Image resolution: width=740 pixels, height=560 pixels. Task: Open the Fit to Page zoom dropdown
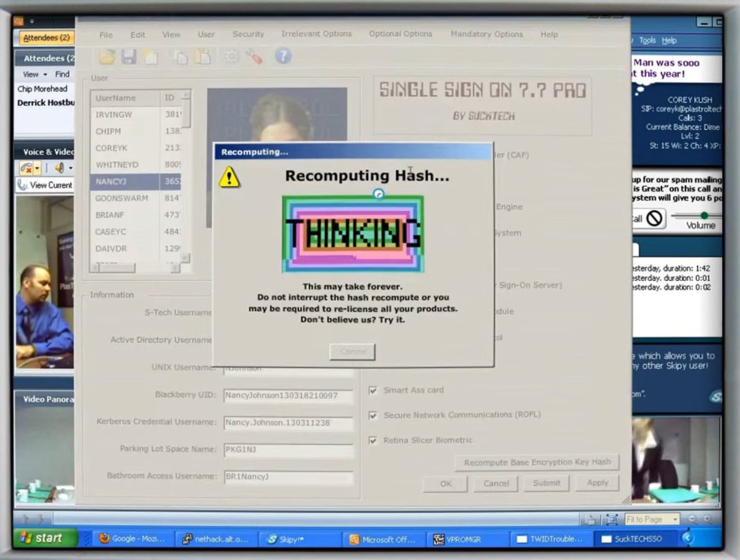675,519
